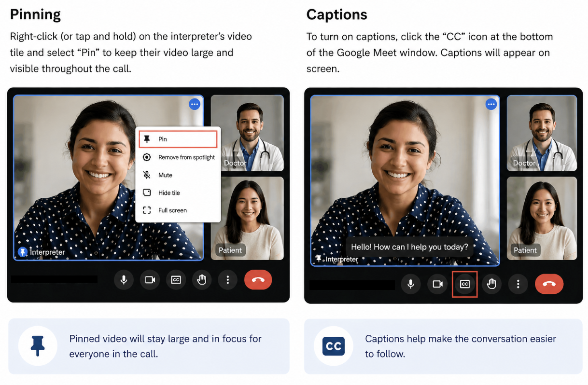Select the Patient video tile under Pinning
Screen dimensions: 588x385
tap(247, 218)
